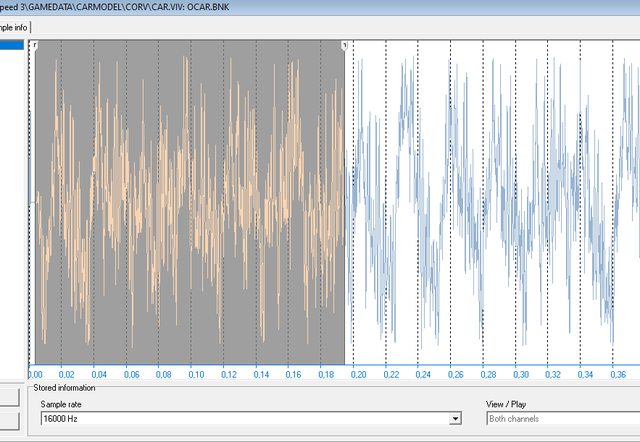Click the loop end marker handle

point(344,46)
